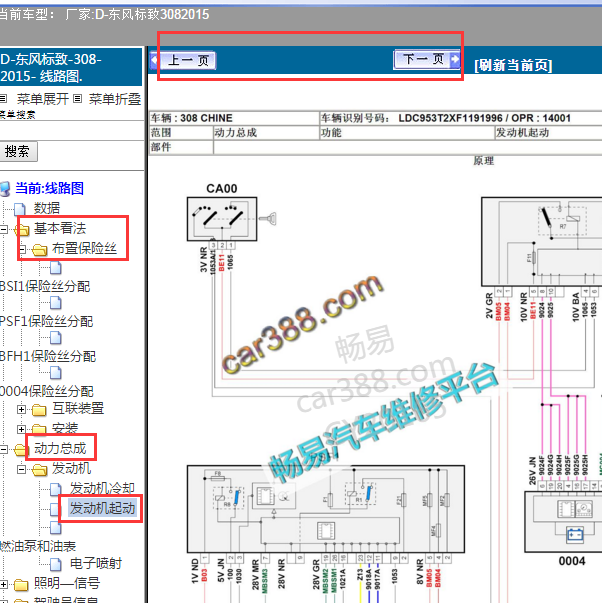Click the battery symbol in component 0004
The image size is (602, 603).
575,535
